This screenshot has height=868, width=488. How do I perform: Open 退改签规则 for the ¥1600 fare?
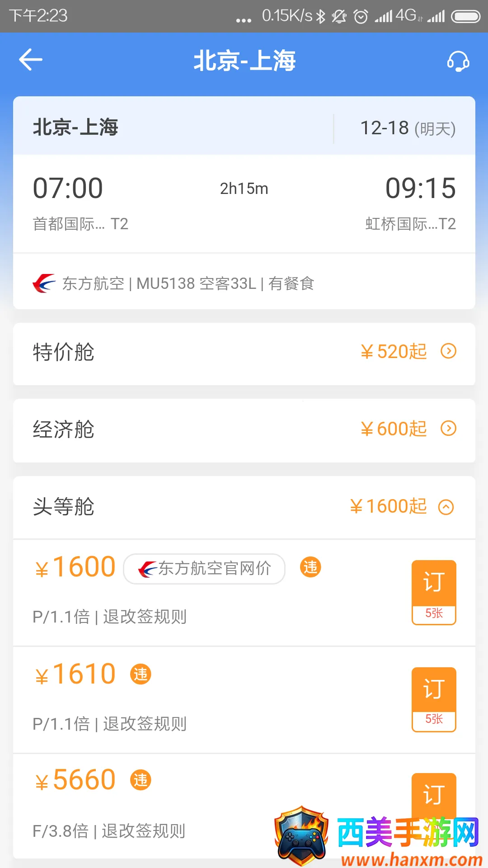[145, 617]
